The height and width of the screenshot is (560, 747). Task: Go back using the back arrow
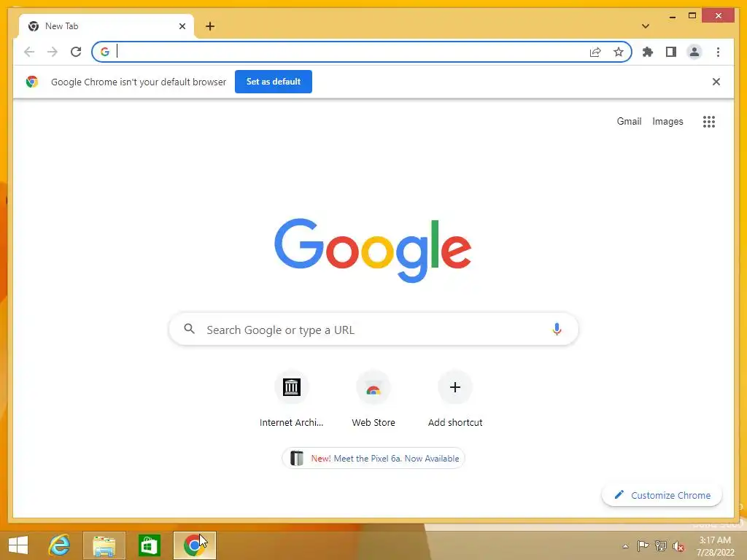pos(29,52)
